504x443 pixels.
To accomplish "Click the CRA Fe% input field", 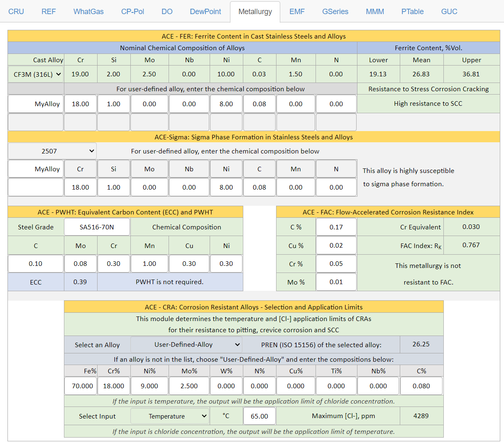I will (81, 386).
